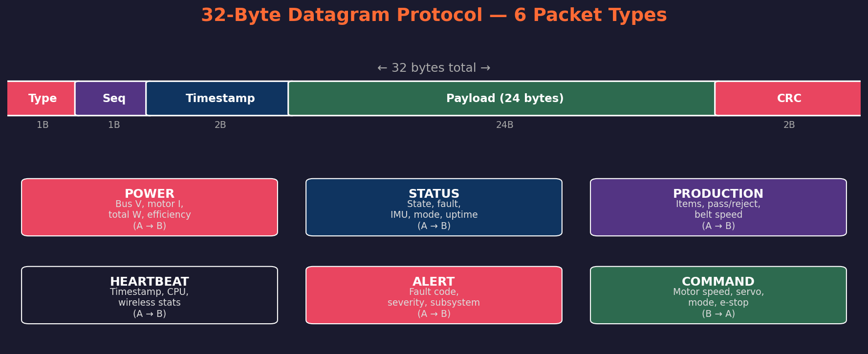Click the 1B label under Seq
The image size is (868, 354).
click(x=114, y=125)
